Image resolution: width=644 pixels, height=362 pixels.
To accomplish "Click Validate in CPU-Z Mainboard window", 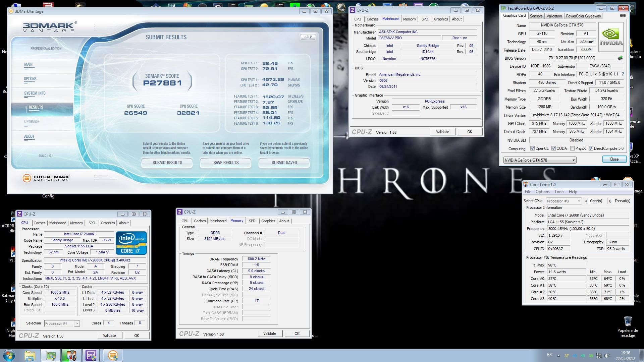I will [442, 132].
